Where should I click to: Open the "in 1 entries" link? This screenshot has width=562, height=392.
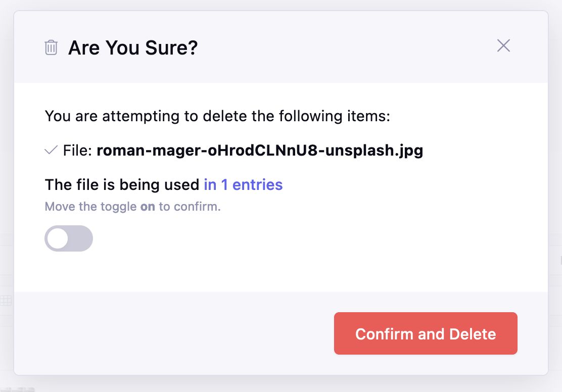tap(243, 184)
